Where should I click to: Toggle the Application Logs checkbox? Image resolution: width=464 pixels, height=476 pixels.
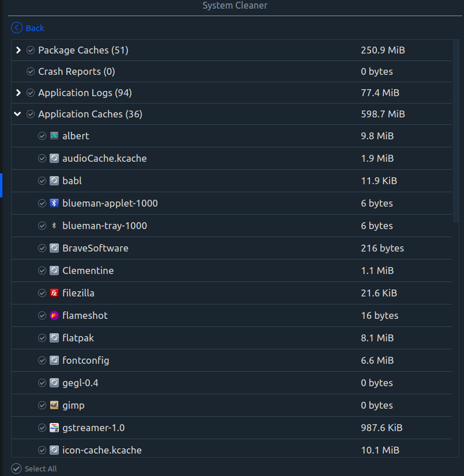pos(30,93)
